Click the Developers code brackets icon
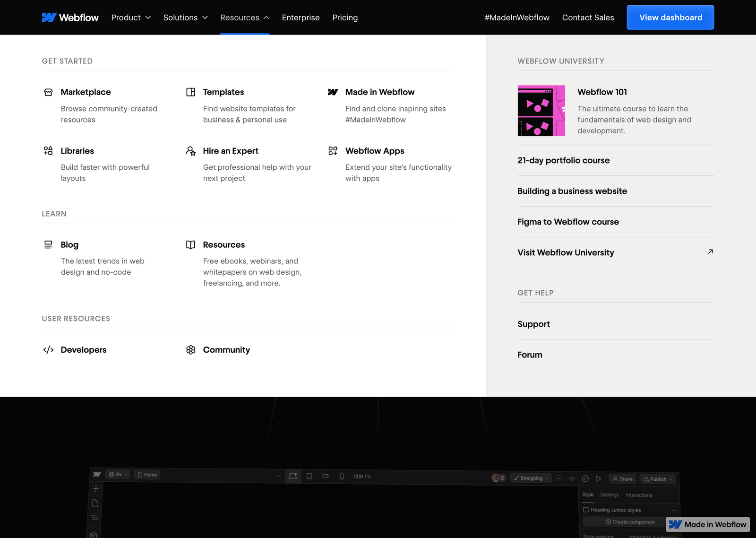Viewport: 756px width, 538px height. tap(48, 350)
